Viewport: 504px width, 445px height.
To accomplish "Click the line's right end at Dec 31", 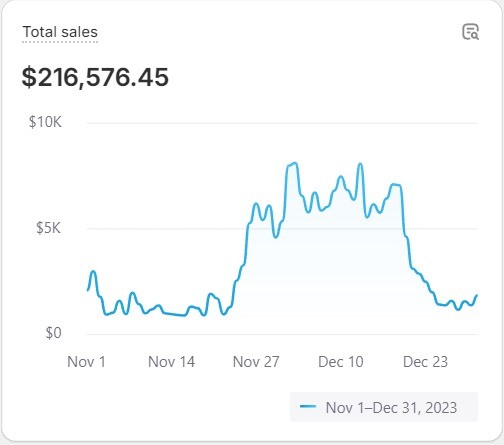I will point(477,295).
